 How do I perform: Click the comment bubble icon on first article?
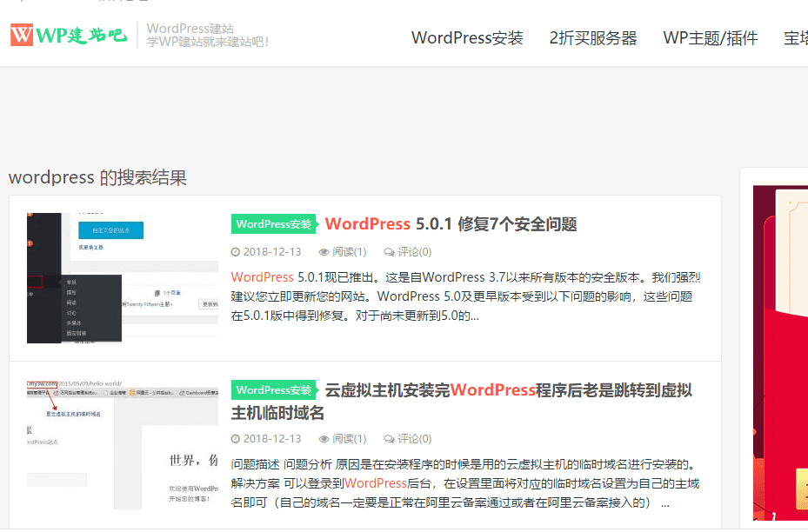tap(388, 252)
